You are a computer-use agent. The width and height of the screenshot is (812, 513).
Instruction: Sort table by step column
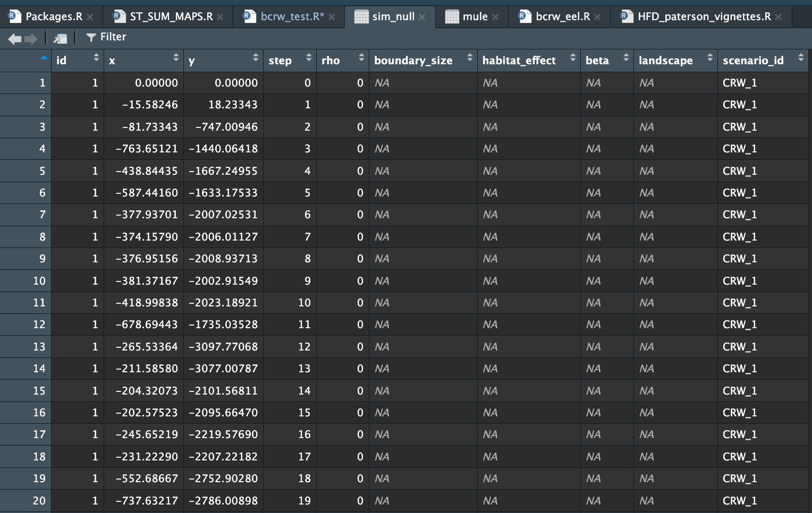click(x=309, y=58)
